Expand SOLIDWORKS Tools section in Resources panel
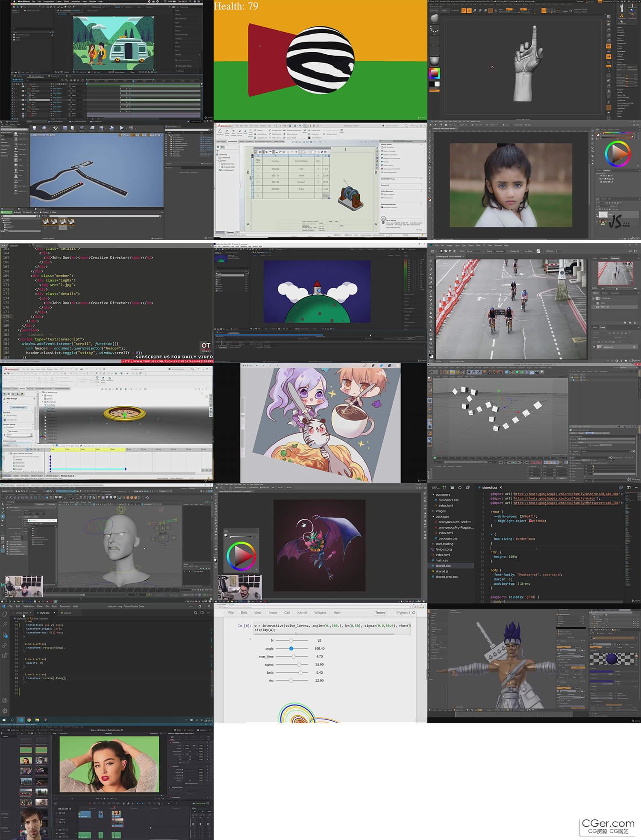The height and width of the screenshot is (840, 641). click(421, 179)
